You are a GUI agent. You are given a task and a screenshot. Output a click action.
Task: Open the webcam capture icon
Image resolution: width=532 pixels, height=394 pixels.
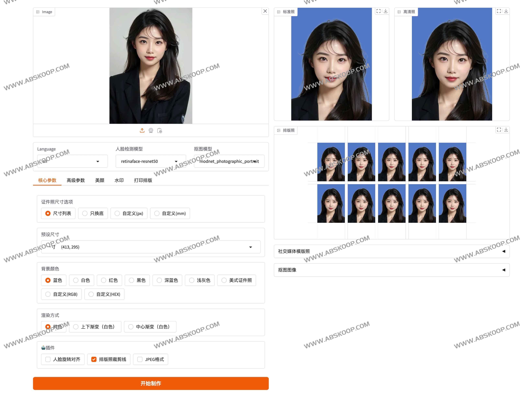[x=151, y=130]
